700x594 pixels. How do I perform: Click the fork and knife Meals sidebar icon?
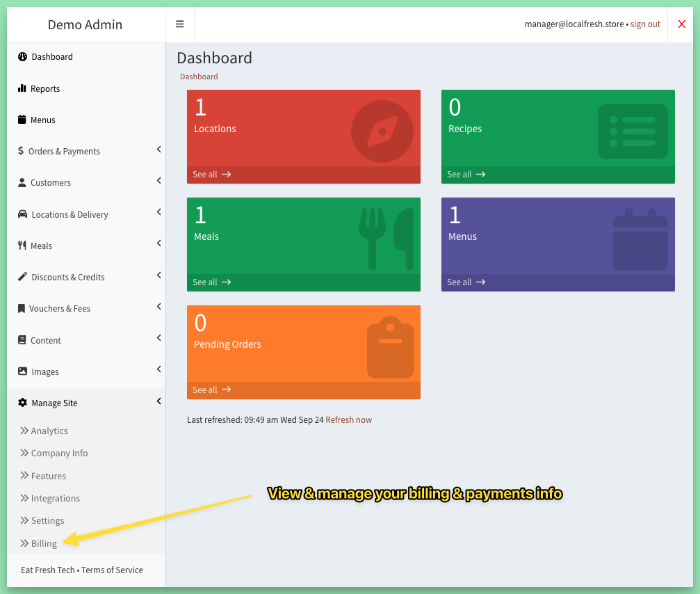(22, 246)
